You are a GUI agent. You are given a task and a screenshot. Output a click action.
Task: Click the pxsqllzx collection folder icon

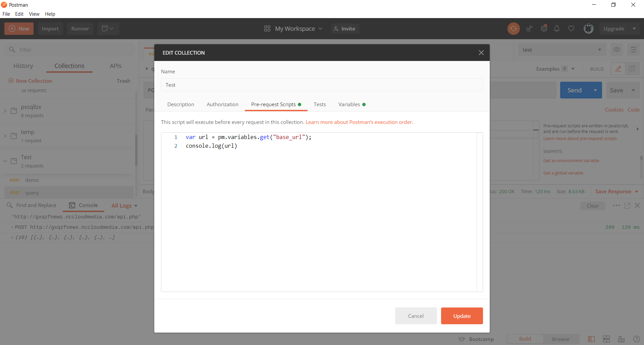[x=14, y=111]
